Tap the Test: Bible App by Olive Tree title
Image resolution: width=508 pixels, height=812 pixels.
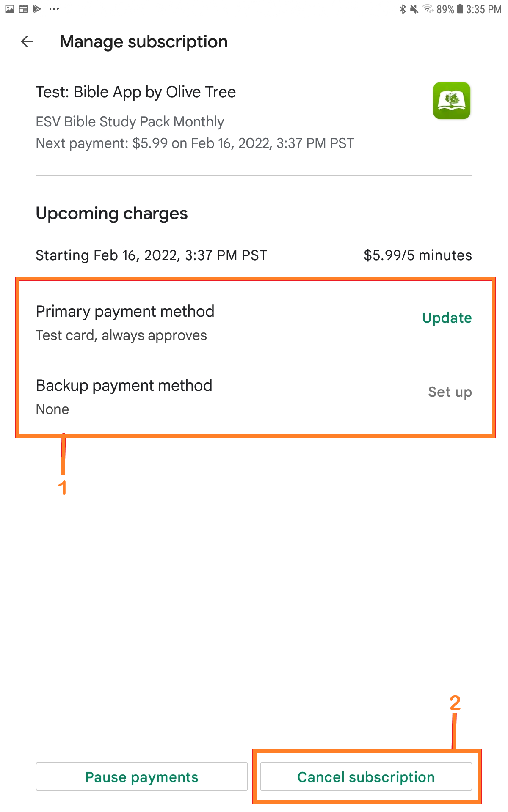pyautogui.click(x=135, y=92)
